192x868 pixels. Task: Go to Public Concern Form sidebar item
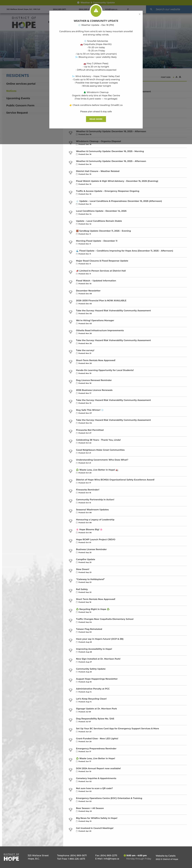(x=20, y=105)
